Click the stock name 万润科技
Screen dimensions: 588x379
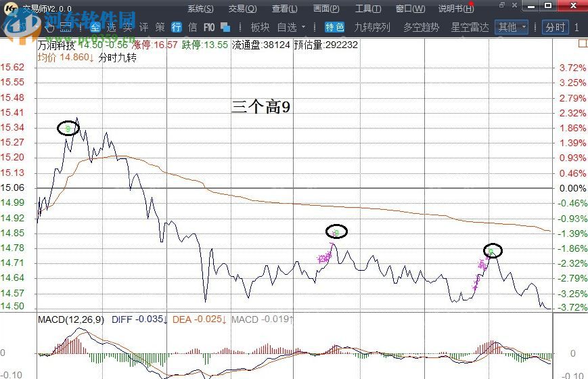tap(57, 45)
